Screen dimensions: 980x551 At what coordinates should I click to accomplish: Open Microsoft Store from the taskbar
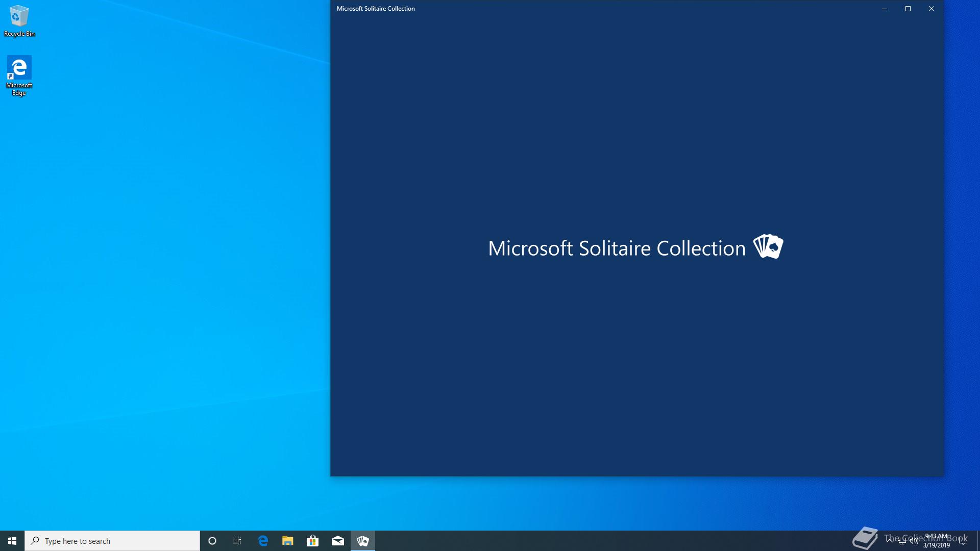tap(312, 541)
